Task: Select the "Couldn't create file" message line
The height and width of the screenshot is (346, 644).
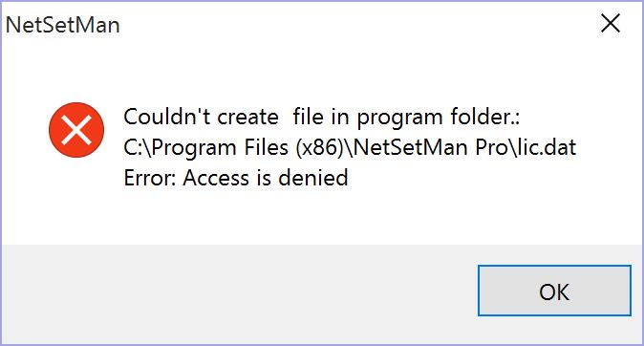Action: [x=322, y=117]
